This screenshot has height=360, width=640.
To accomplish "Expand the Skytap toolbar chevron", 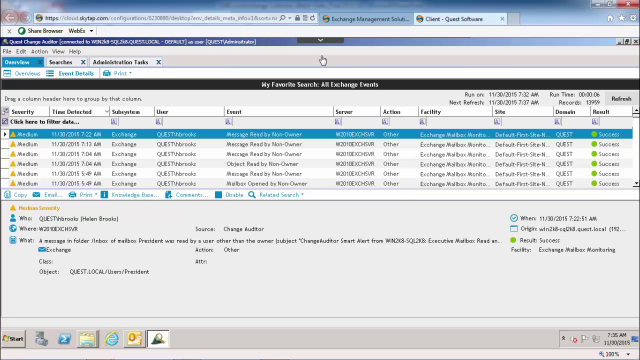I will [320, 40].
